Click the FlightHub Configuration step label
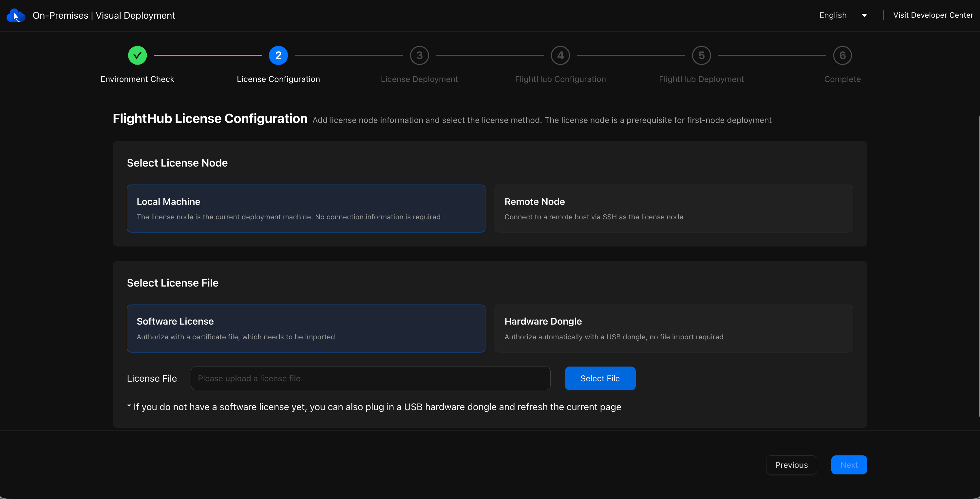The height and width of the screenshot is (499, 980). (x=560, y=79)
